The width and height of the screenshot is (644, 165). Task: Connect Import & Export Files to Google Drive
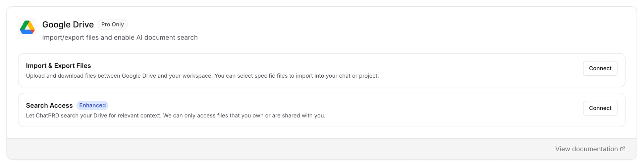tap(600, 68)
